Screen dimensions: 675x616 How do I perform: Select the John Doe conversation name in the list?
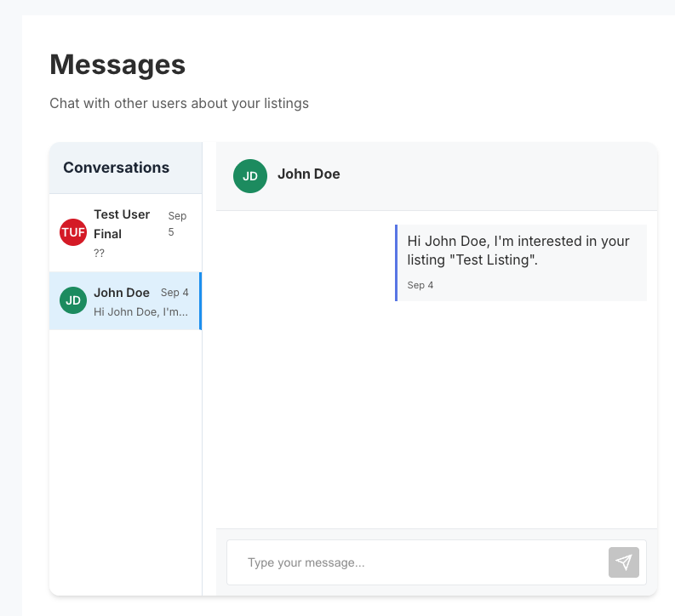pyautogui.click(x=122, y=293)
